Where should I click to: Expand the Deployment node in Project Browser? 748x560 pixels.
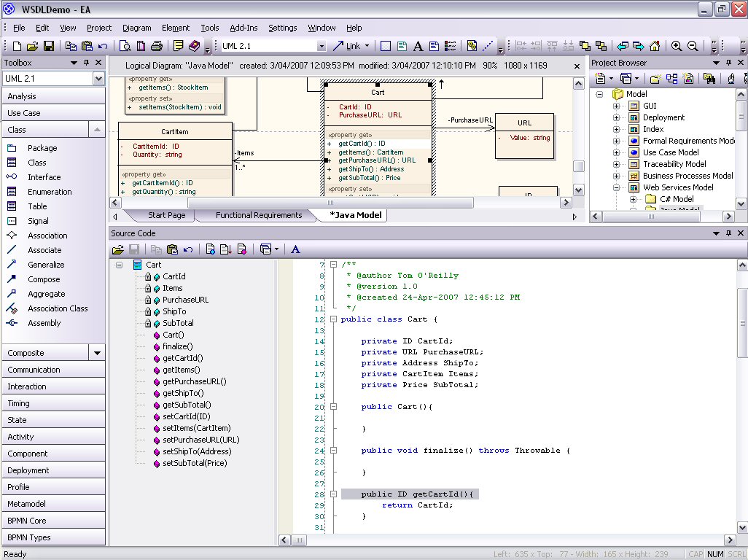coord(616,117)
